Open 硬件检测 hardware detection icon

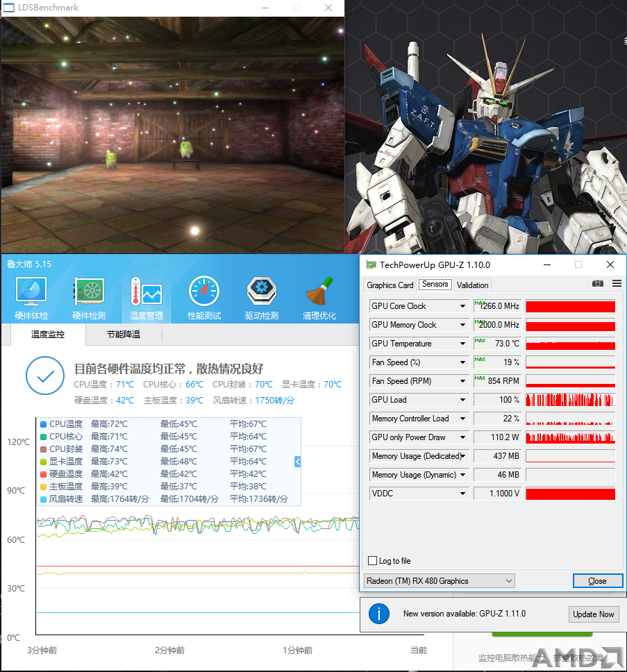89,298
